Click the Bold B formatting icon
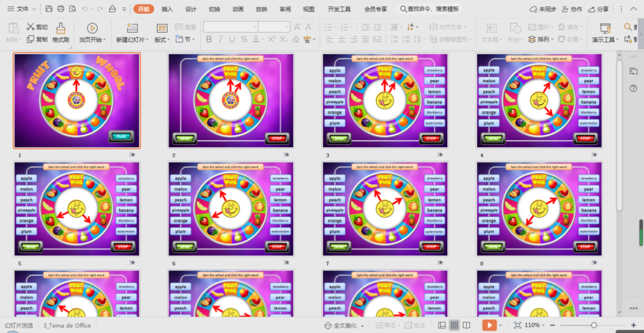 coord(209,39)
